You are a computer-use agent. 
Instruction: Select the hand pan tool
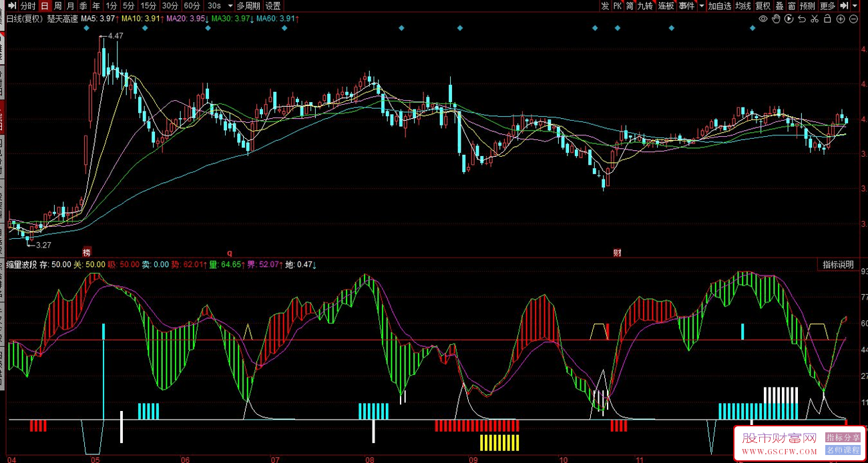point(776,19)
